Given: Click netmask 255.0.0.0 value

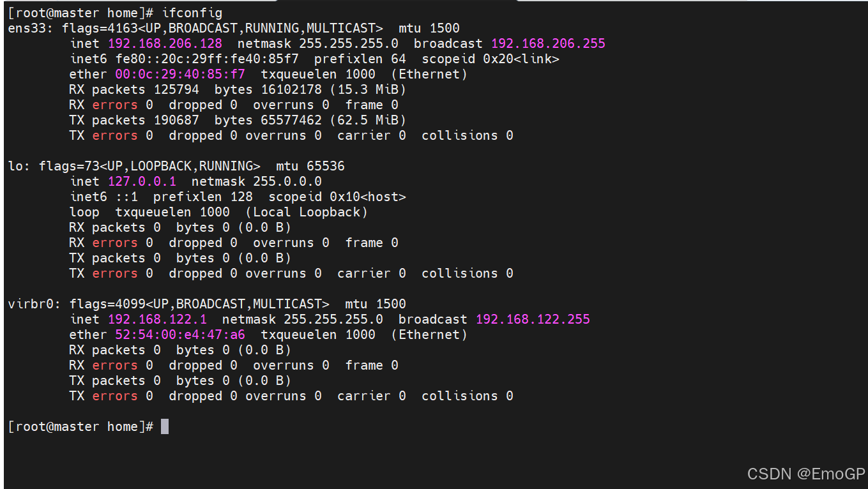Looking at the screenshot, I should [287, 181].
